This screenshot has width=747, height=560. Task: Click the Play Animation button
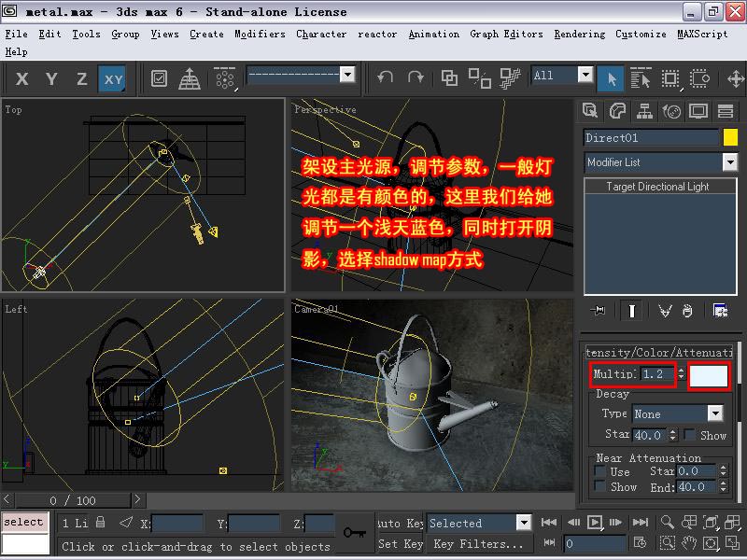click(x=595, y=523)
